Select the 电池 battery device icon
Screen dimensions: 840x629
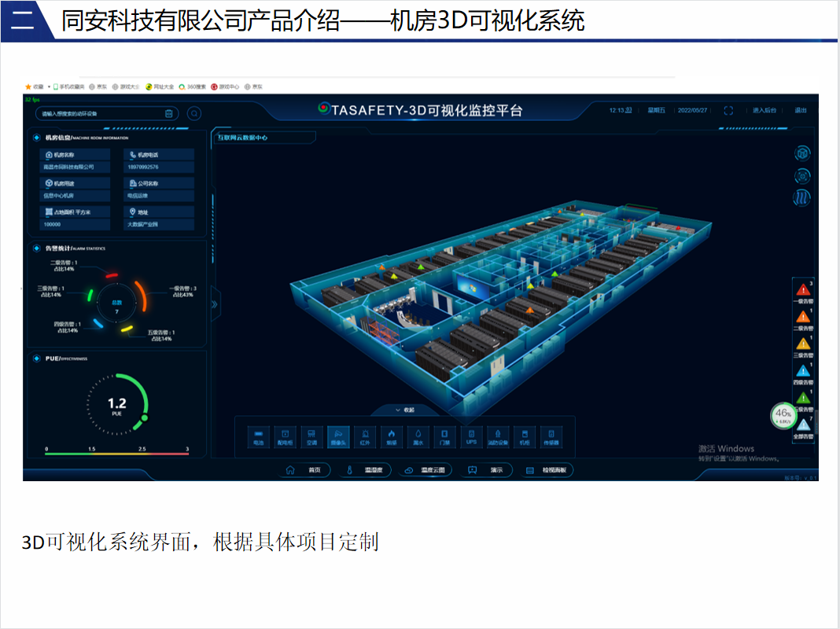tap(259, 436)
